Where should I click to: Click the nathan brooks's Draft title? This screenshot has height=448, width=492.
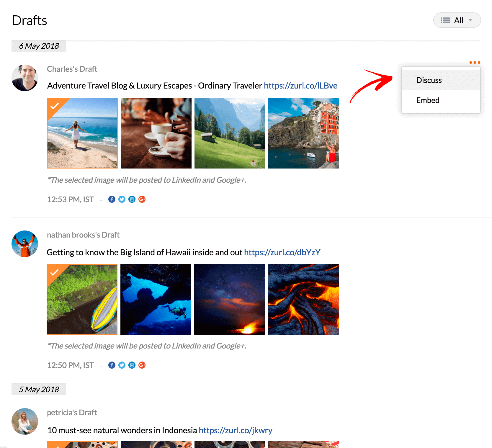(x=83, y=235)
